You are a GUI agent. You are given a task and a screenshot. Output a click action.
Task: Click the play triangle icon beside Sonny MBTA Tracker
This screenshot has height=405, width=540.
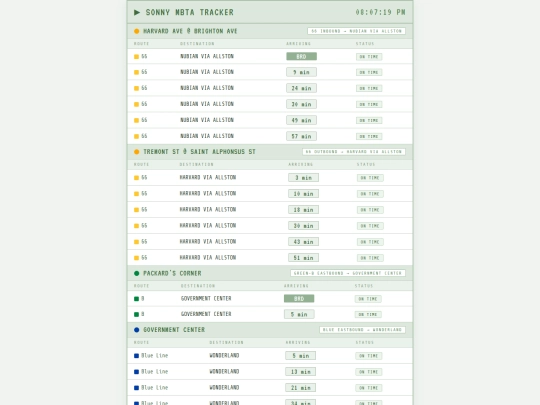coord(137,12)
